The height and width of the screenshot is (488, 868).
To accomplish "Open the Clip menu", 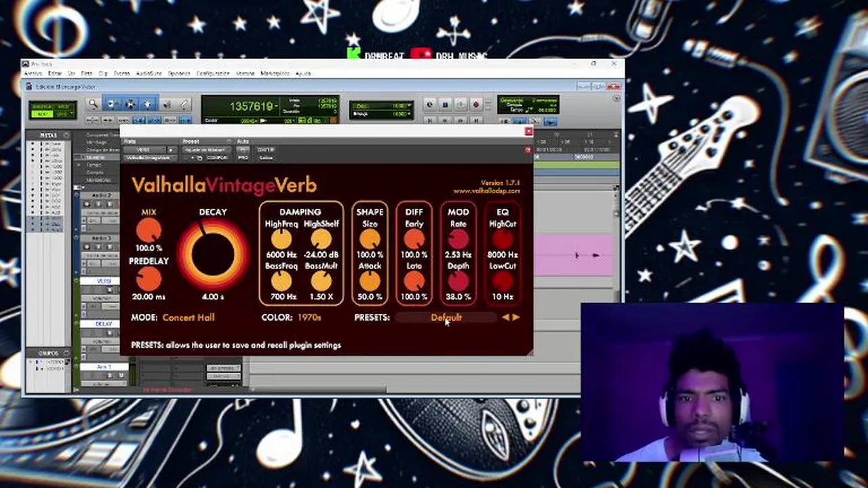I will coord(103,73).
